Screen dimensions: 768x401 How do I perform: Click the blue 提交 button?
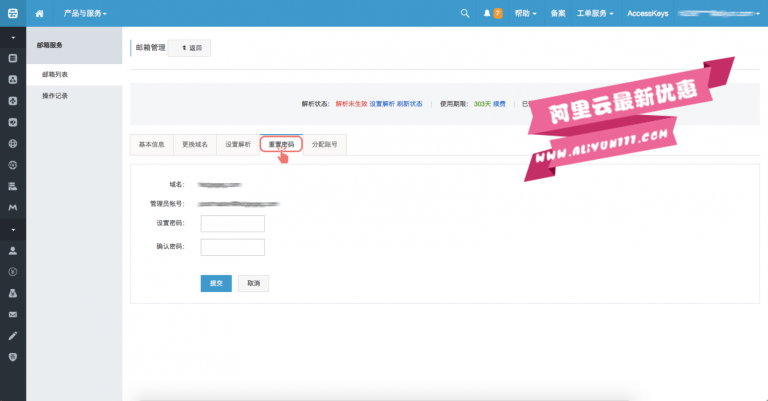(x=216, y=283)
